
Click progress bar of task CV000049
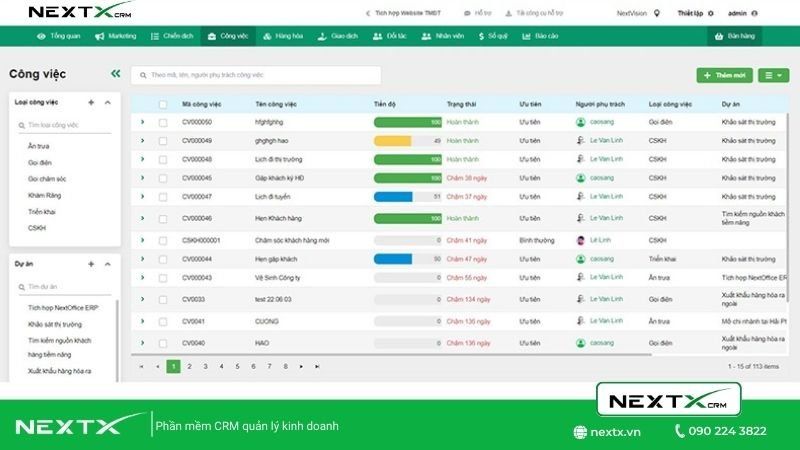[408, 141]
